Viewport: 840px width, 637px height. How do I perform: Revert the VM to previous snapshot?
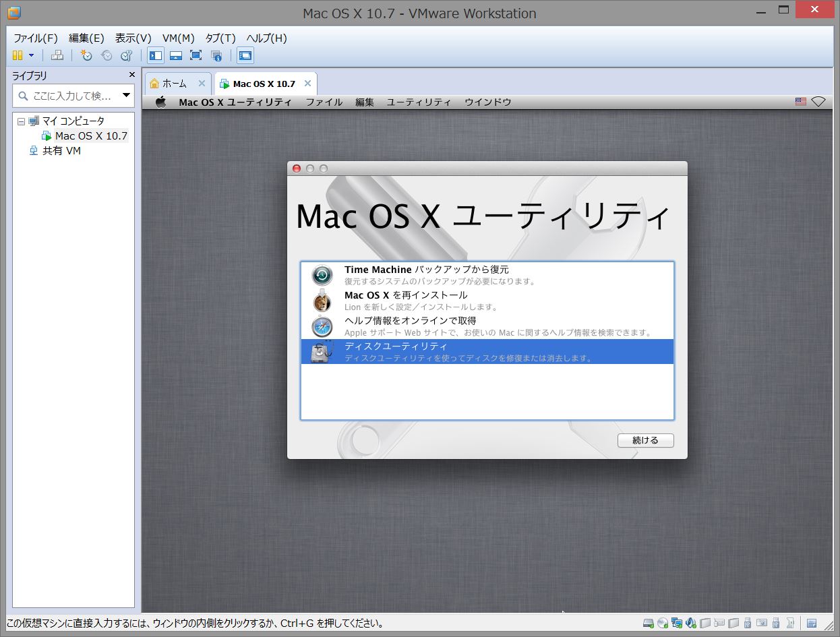(x=107, y=55)
